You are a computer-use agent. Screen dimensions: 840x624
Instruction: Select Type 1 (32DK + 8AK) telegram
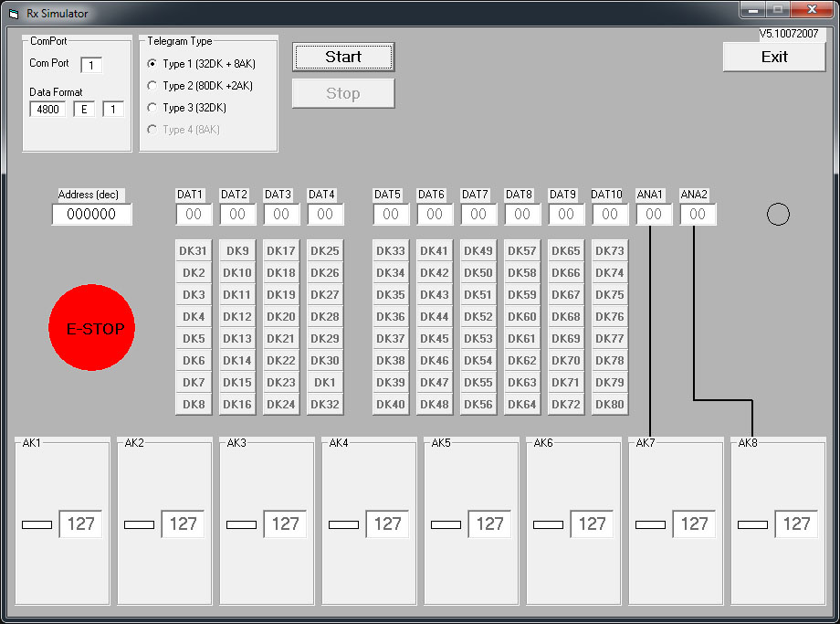coord(202,64)
